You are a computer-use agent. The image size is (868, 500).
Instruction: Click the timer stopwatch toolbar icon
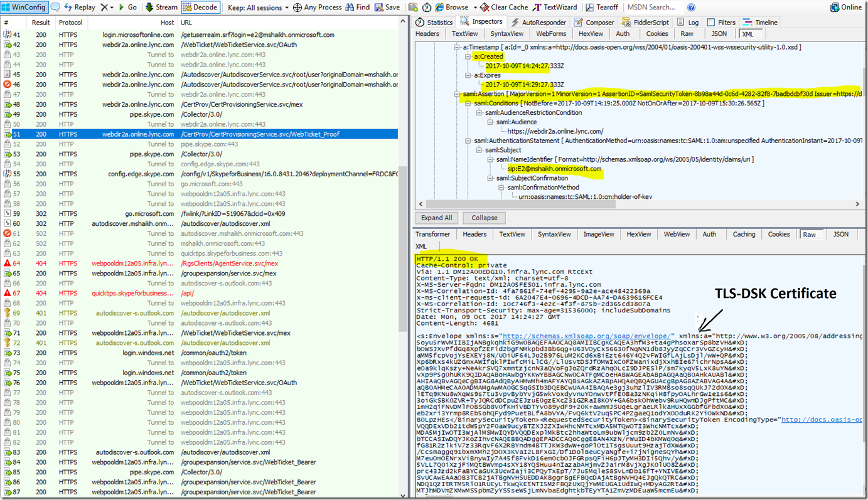[427, 7]
